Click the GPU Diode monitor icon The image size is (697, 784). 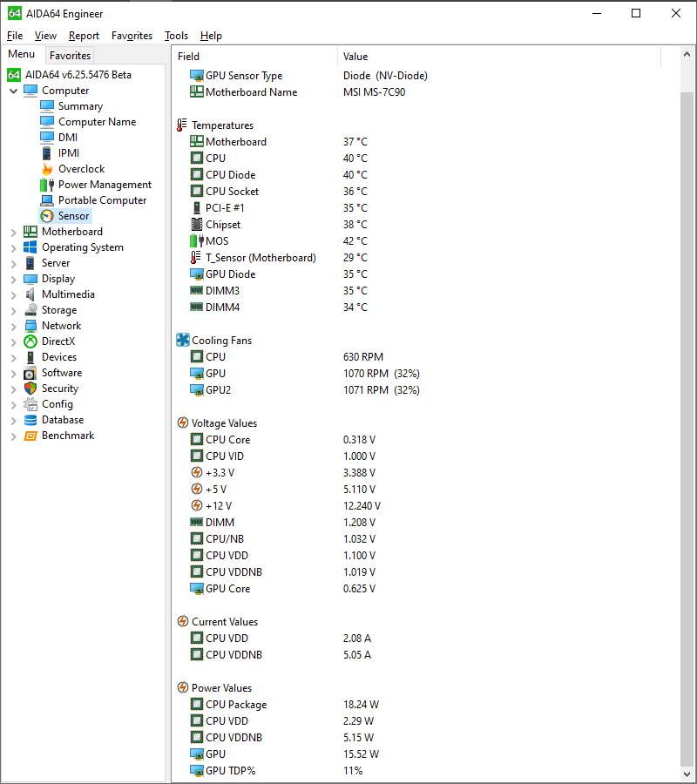point(197,274)
